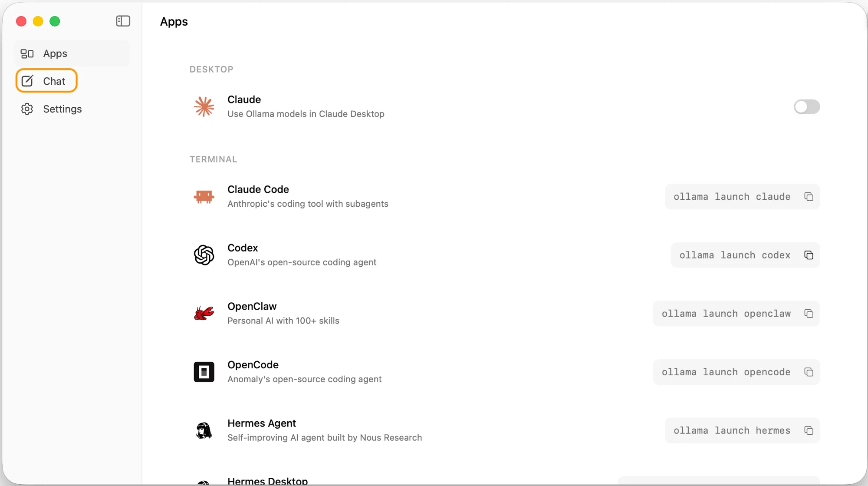Click the OpenClaw red lobster icon
This screenshot has width=868, height=486.
[204, 313]
